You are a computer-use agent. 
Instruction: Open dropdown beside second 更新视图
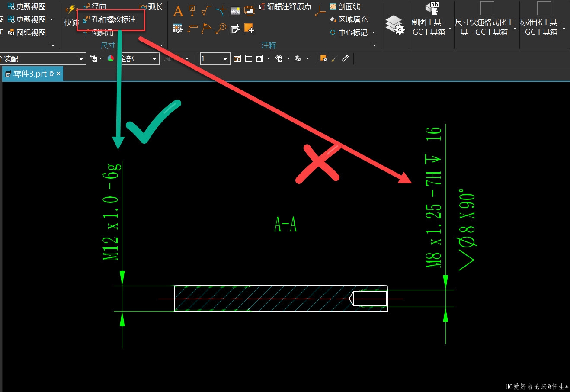[x=52, y=19]
